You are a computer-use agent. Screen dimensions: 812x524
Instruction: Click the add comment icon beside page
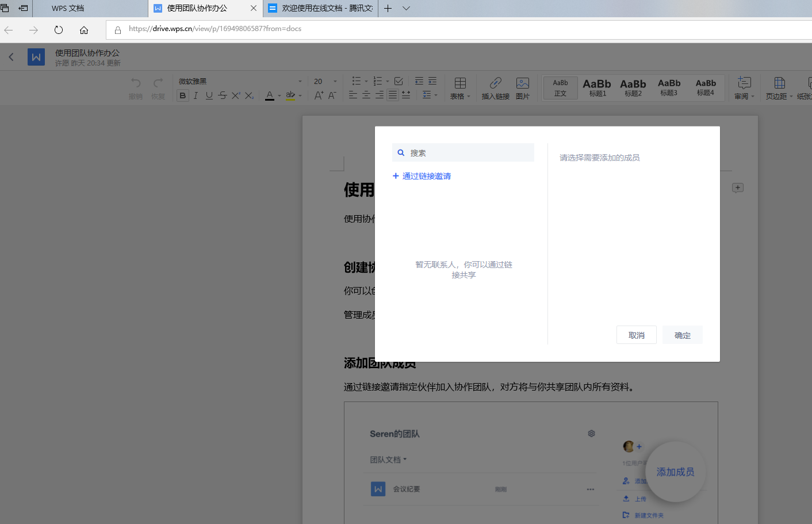[738, 188]
